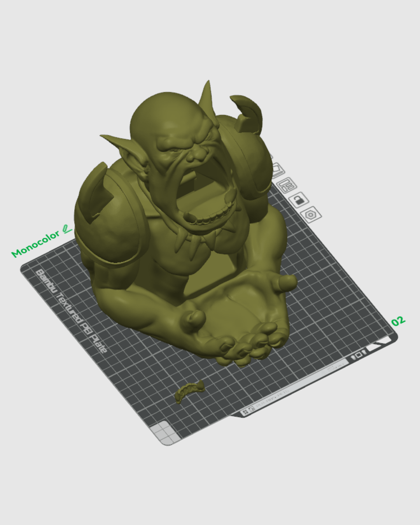Select the Monocolor plate name label
The image size is (420, 525).
(35, 244)
